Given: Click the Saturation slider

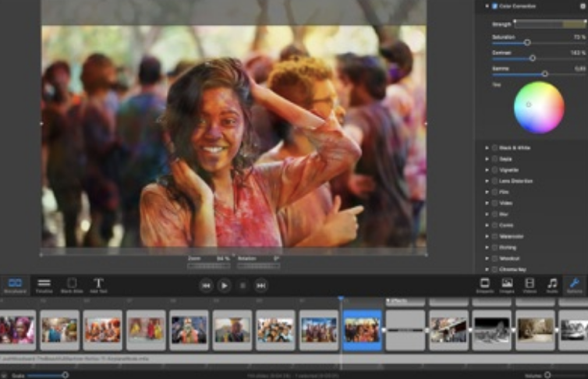Looking at the screenshot, I should tap(527, 42).
